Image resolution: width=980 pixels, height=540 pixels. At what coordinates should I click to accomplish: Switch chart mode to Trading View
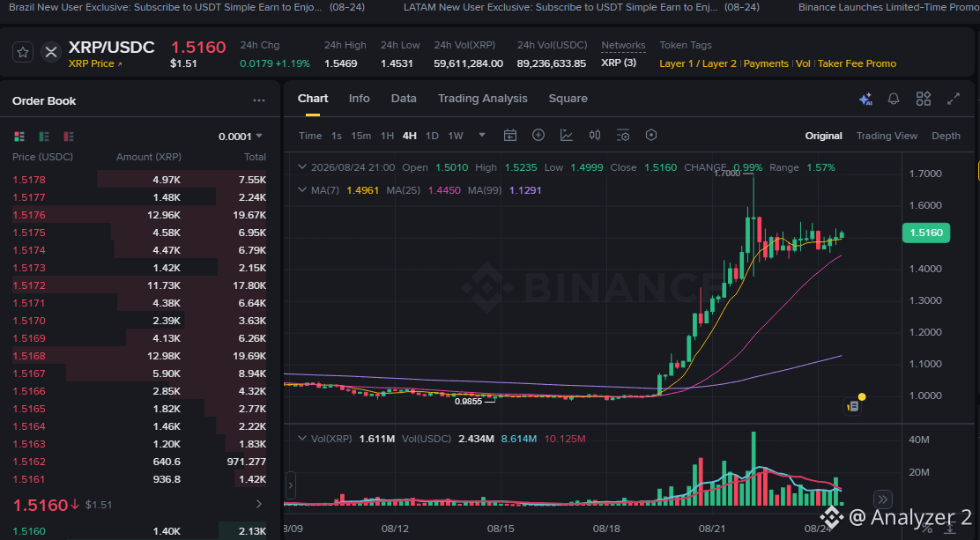click(887, 136)
